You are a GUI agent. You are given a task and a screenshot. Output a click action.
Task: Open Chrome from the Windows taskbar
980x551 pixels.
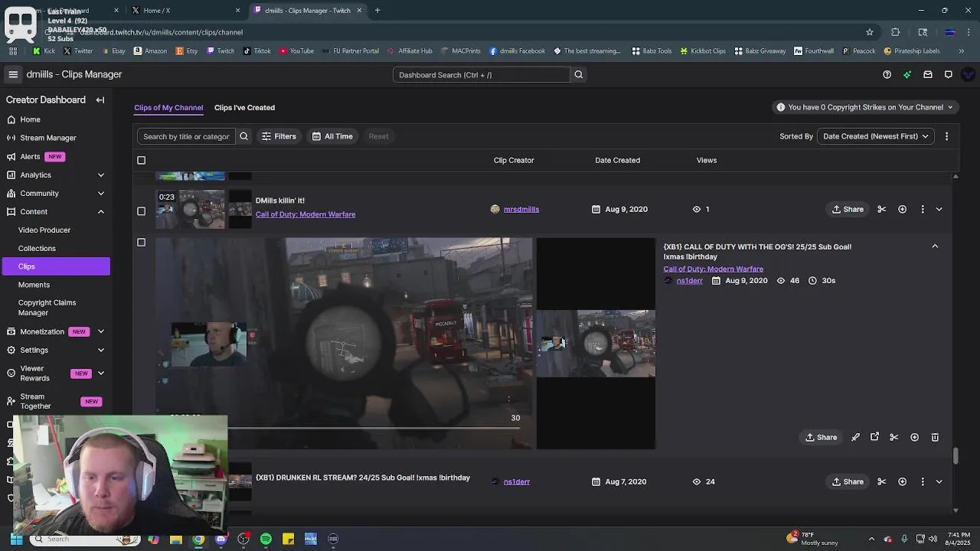(198, 539)
